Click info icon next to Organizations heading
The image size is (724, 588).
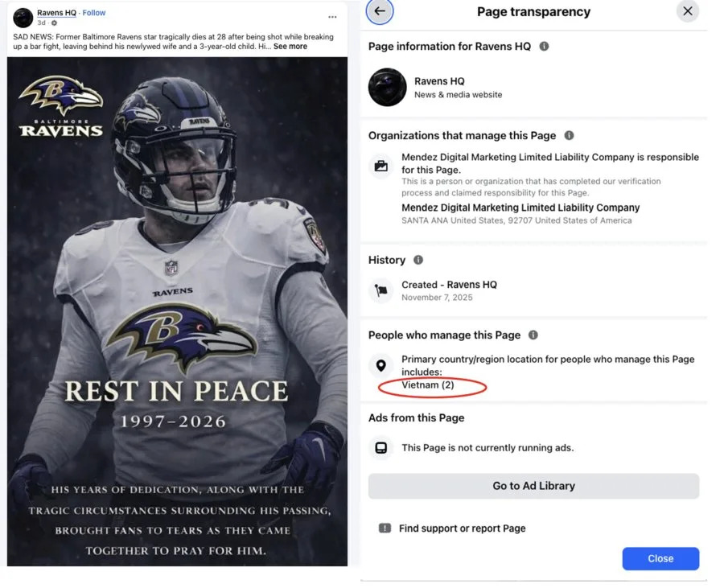(570, 136)
